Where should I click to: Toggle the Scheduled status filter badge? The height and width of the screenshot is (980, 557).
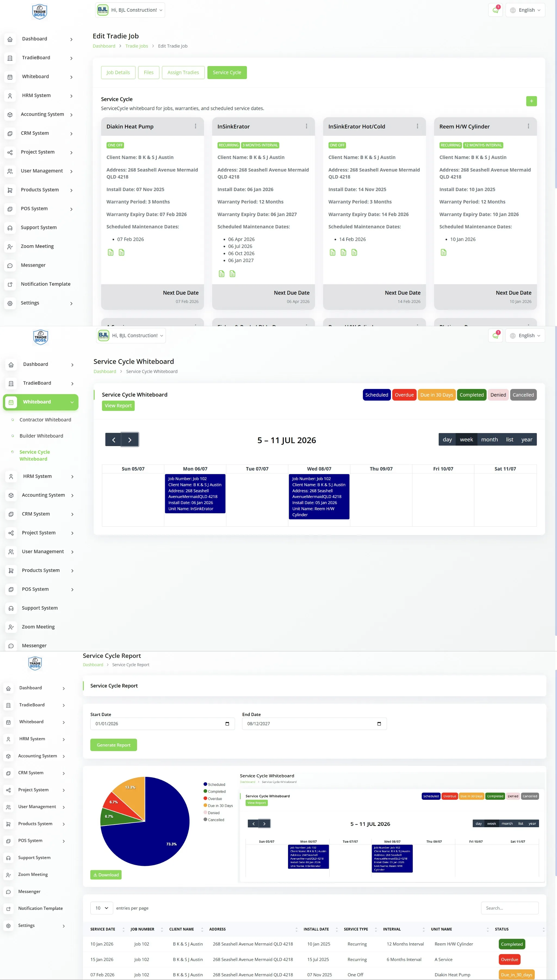tap(376, 395)
